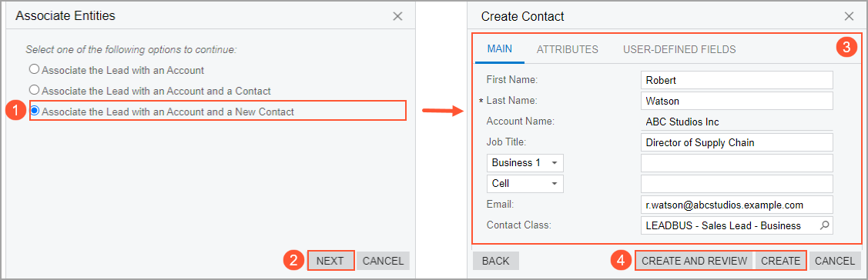Click Create and Review button
868x280 pixels.
pyautogui.click(x=694, y=261)
